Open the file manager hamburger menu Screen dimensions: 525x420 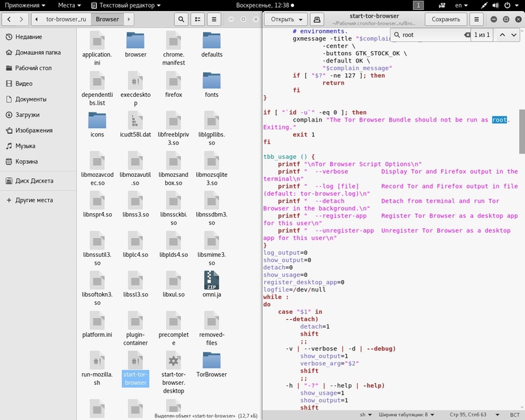coord(214,19)
